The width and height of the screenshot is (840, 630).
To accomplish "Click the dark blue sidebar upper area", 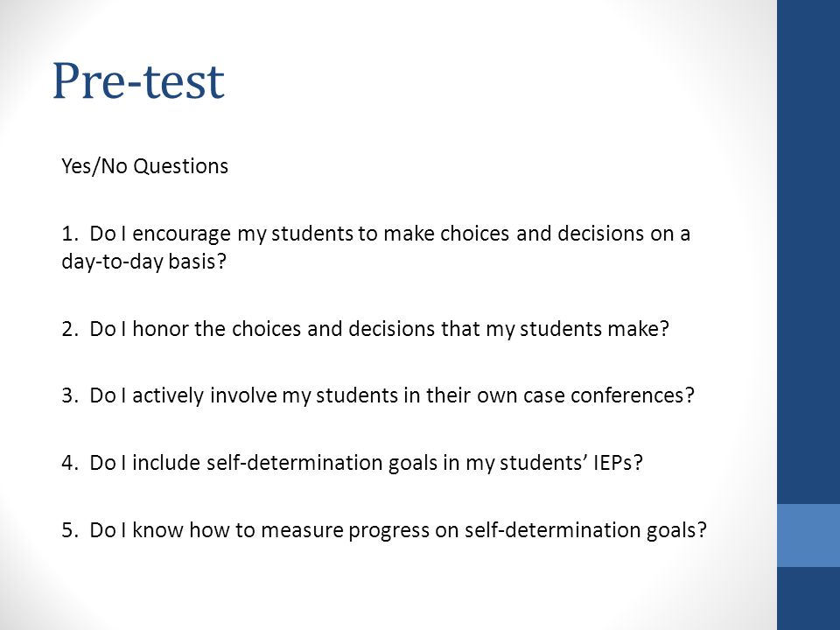I will point(808,252).
